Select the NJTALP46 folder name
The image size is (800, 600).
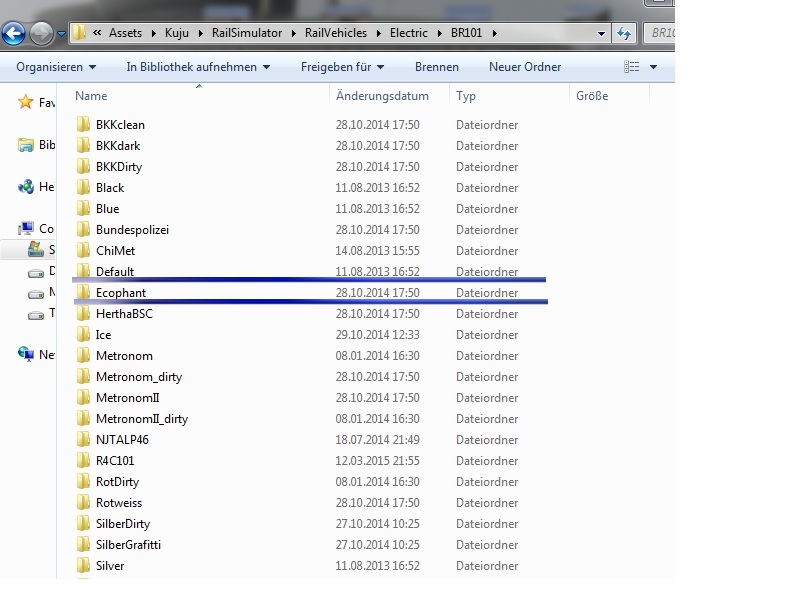(122, 440)
